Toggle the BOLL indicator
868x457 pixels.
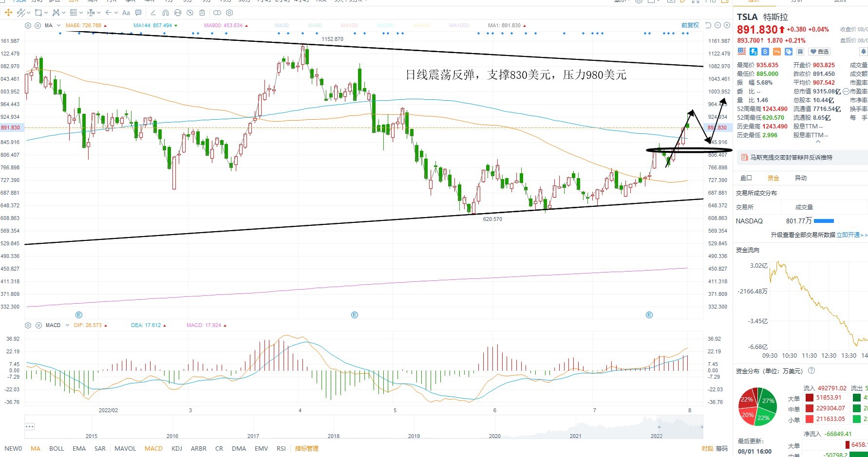click(x=57, y=449)
